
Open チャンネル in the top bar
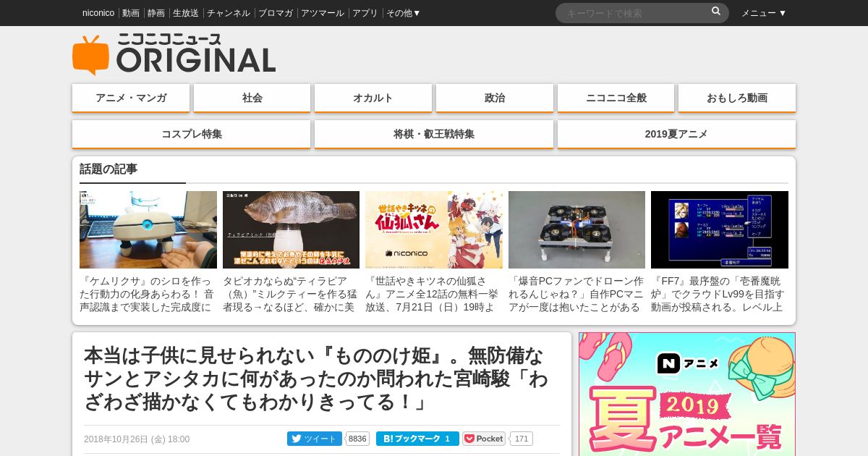[x=229, y=13]
